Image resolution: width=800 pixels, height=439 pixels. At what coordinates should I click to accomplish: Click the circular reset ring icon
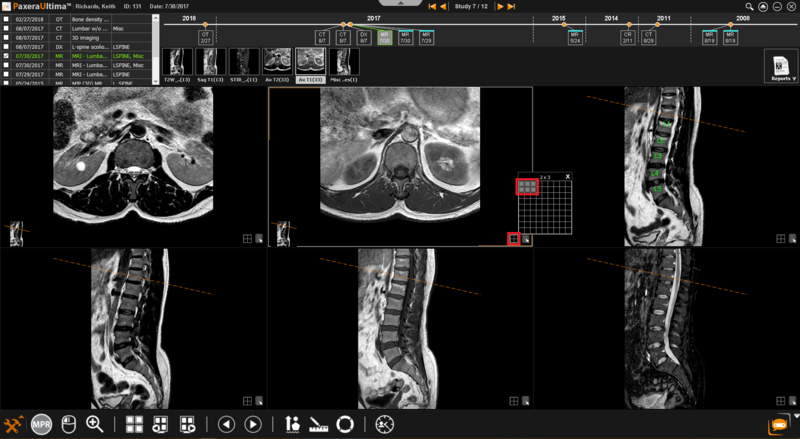coord(346,424)
